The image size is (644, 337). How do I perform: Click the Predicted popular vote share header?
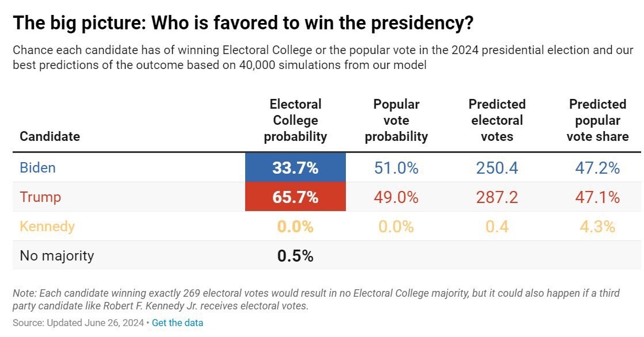[597, 120]
